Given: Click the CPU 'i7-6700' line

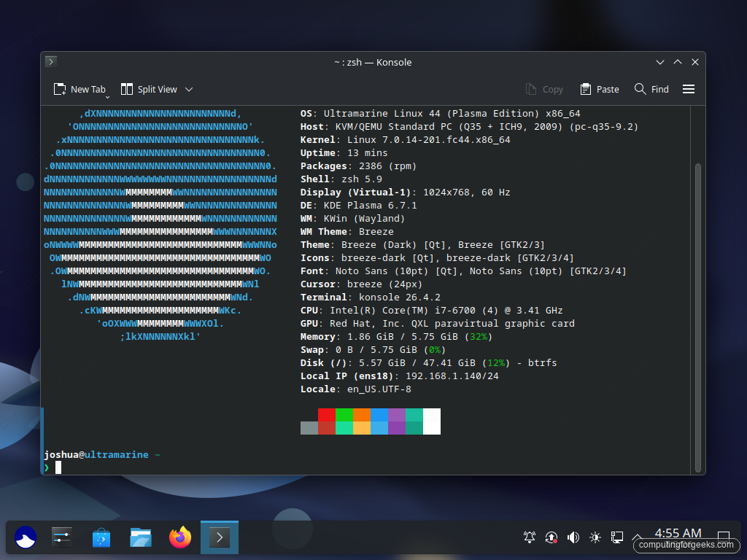Looking at the screenshot, I should click(x=432, y=311).
